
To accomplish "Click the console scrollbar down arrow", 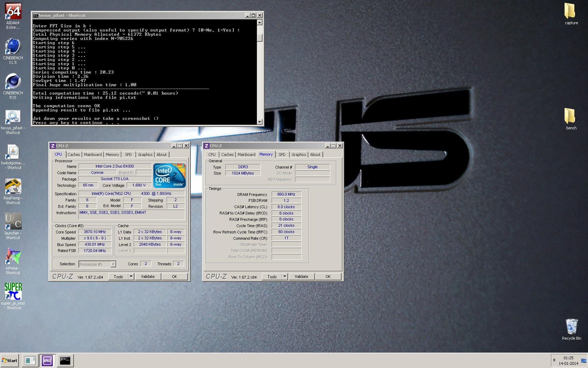I will [x=259, y=122].
